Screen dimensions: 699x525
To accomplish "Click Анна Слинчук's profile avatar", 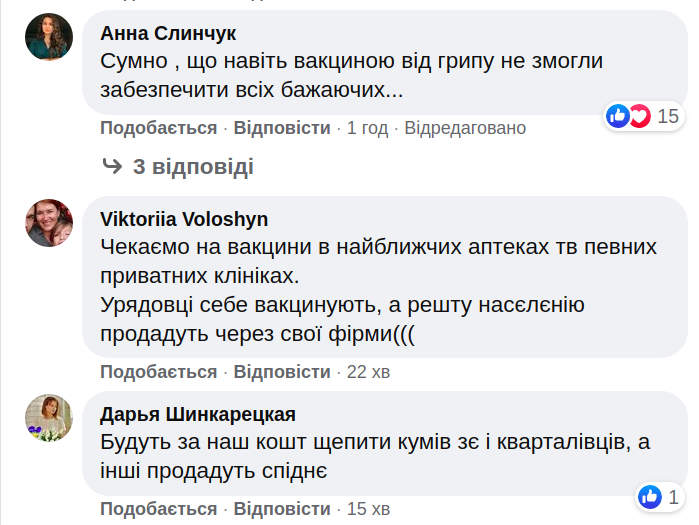I will (49, 37).
